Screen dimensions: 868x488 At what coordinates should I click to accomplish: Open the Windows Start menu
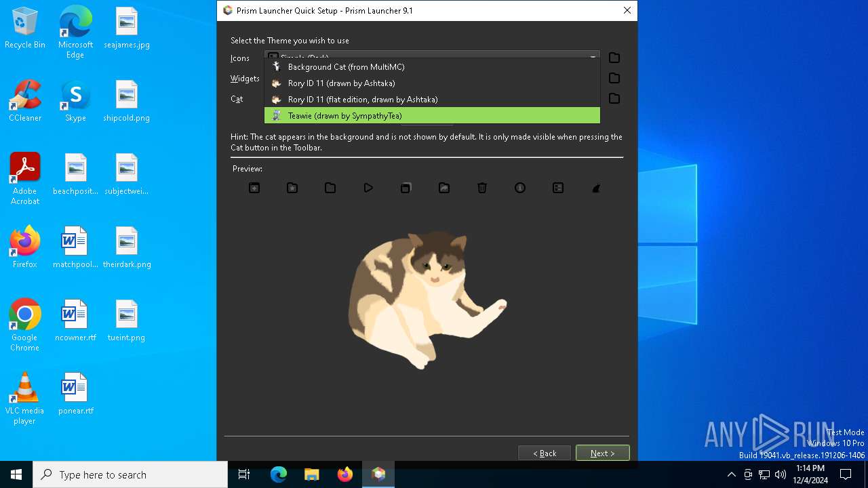[x=16, y=474]
